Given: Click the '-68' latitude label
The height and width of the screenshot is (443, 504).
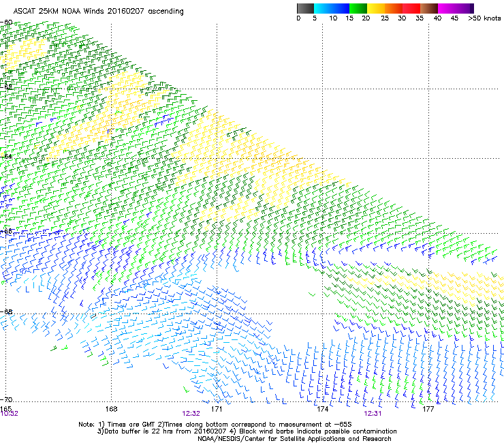Looking at the screenshot, I should coord(6,311).
